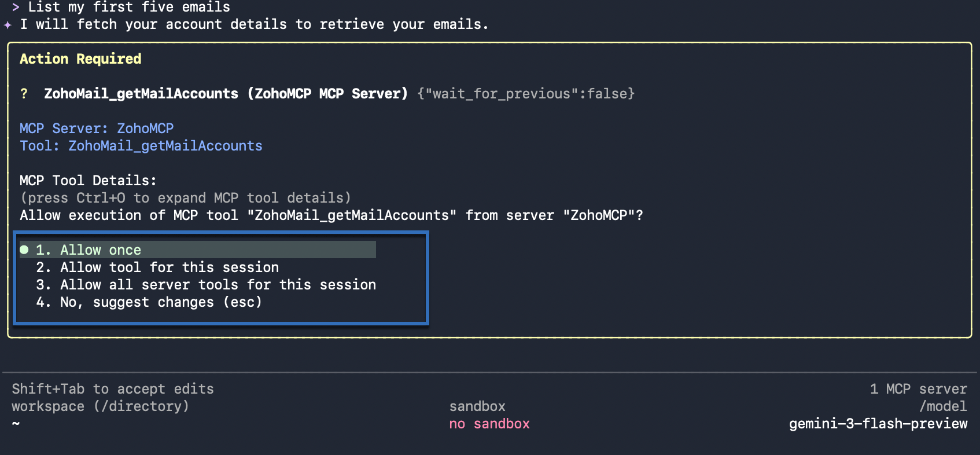Expand MCP tool details hint line
Viewport: 980px width, 455px height.
(x=186, y=198)
